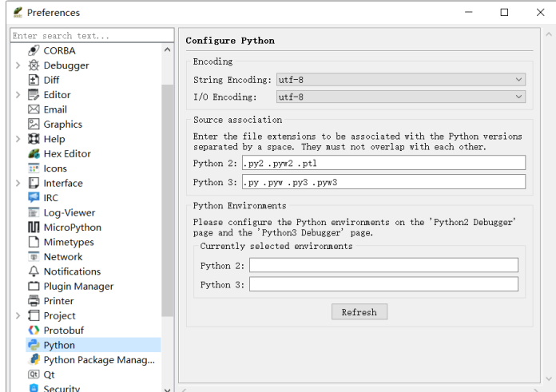Select the Protobuf icon

point(34,331)
